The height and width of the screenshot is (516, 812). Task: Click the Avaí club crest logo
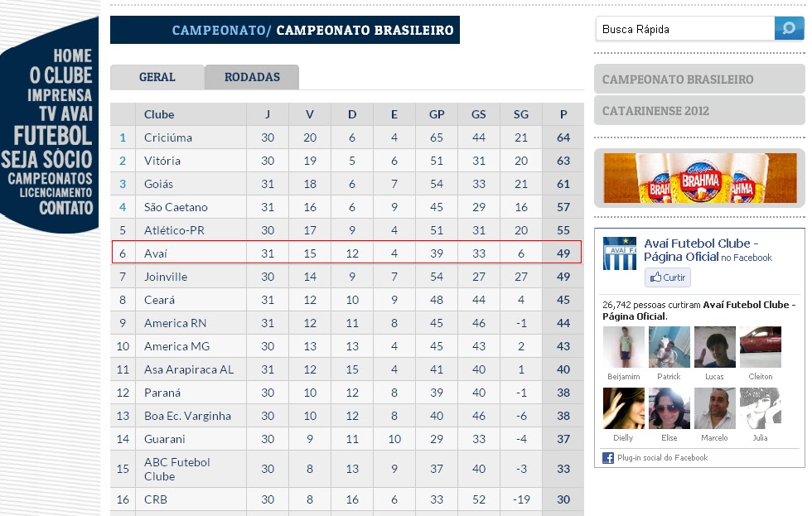point(620,253)
